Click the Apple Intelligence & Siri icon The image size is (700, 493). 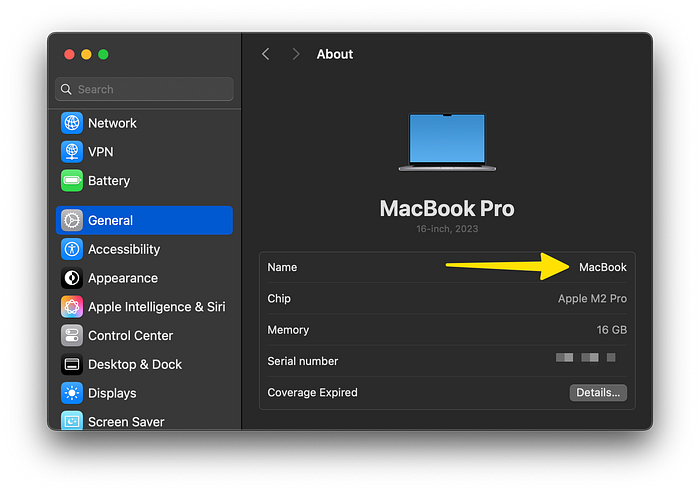click(x=72, y=307)
